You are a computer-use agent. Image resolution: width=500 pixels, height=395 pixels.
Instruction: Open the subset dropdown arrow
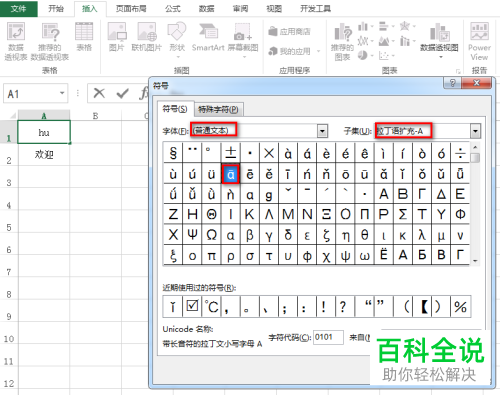point(475,131)
